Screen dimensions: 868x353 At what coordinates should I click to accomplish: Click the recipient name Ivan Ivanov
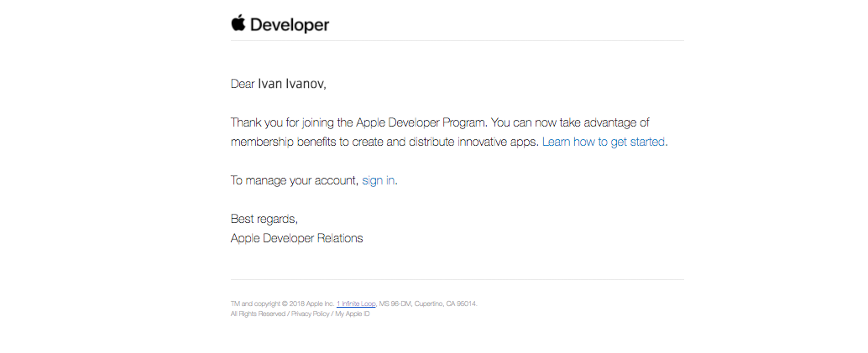pyautogui.click(x=290, y=84)
